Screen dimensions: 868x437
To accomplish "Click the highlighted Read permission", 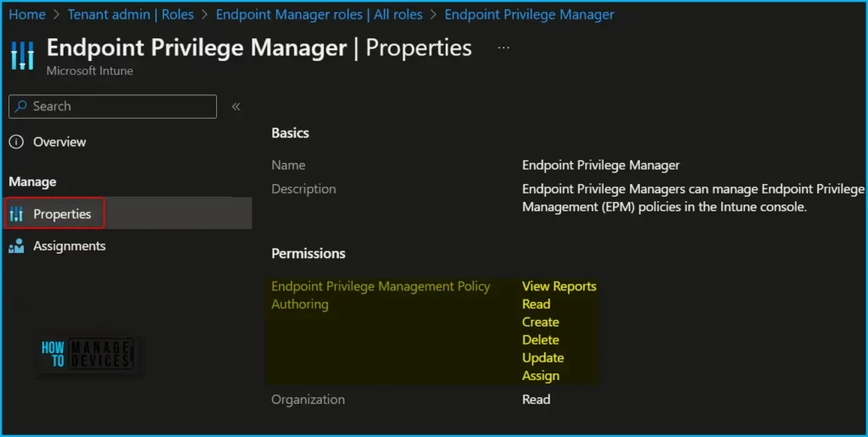I will click(x=536, y=304).
